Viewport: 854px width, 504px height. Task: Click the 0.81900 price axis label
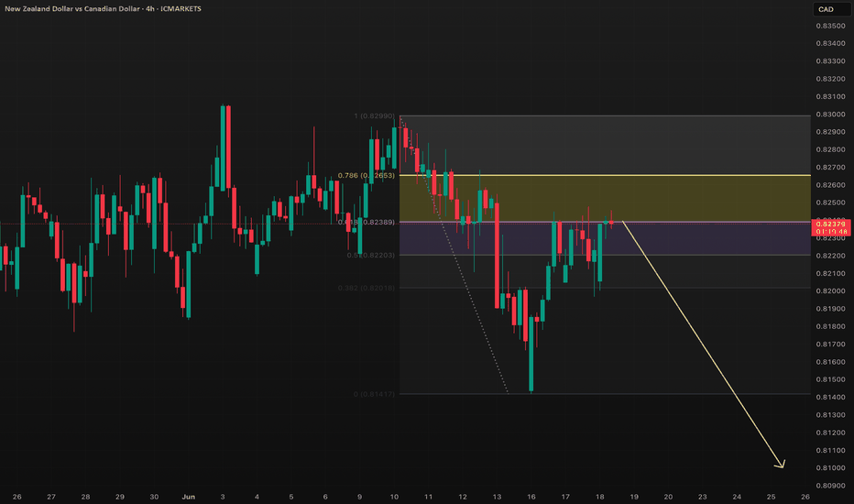pyautogui.click(x=830, y=309)
